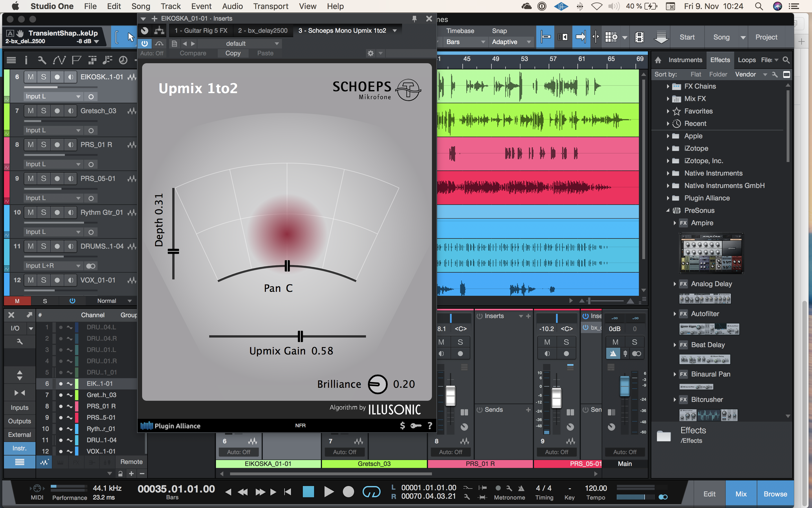Click the Copy button in the plugin header

[x=233, y=53]
